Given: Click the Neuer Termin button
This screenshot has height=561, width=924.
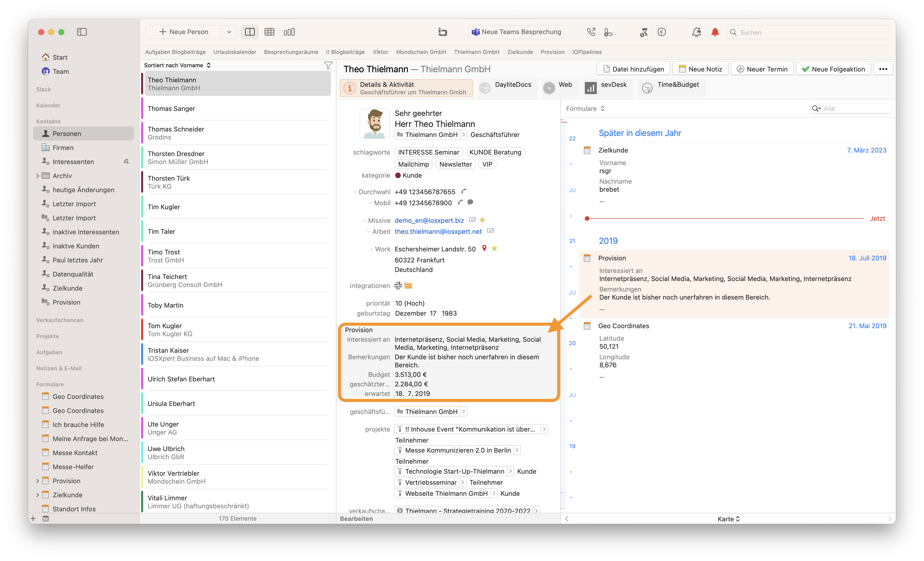Looking at the screenshot, I should [x=762, y=69].
